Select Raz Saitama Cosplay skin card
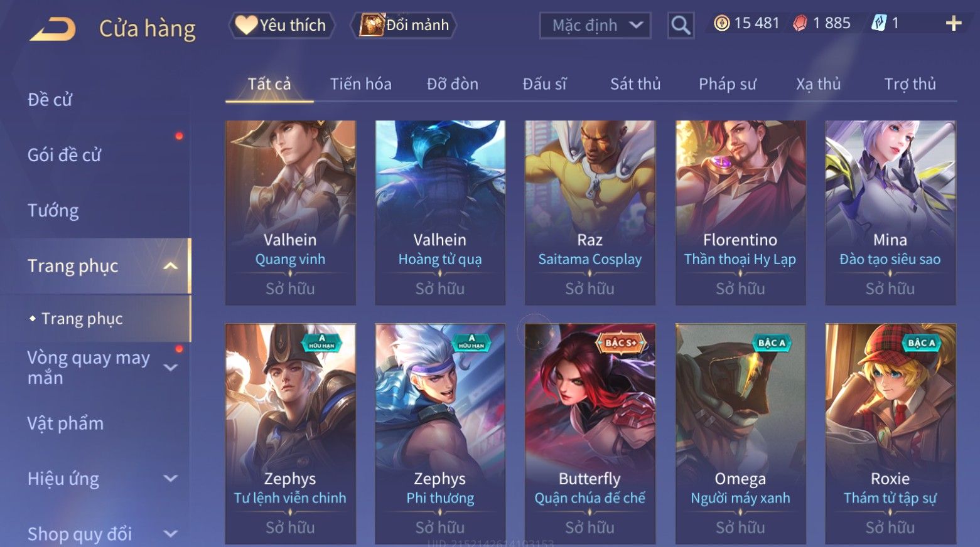 (590, 213)
